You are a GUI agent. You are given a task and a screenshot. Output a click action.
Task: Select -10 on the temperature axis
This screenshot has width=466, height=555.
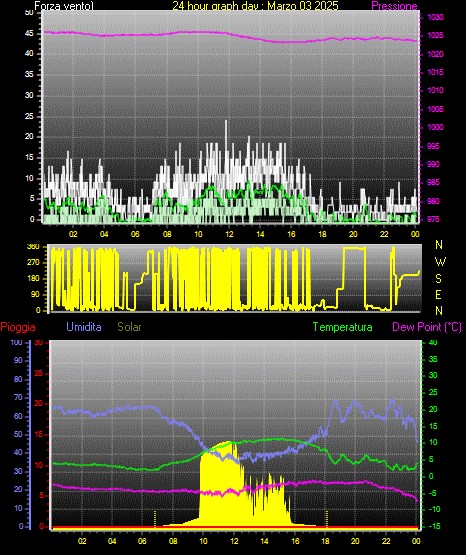pos(435,509)
